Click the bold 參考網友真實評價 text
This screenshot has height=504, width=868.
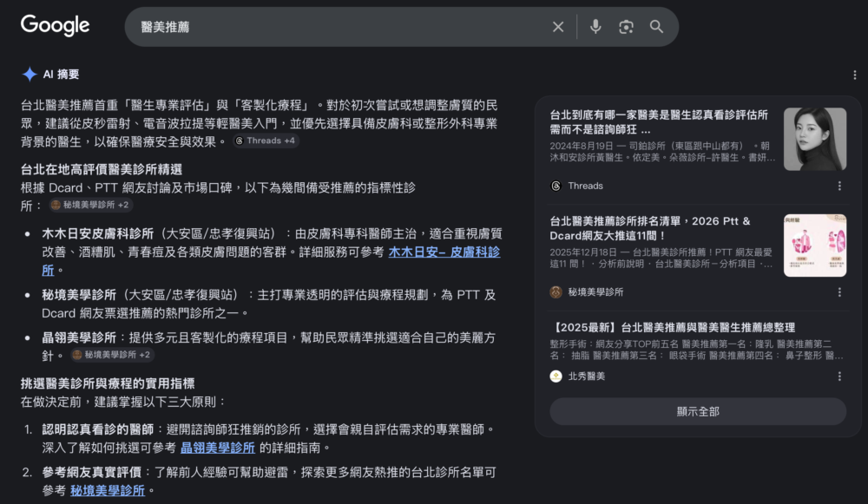pos(91,473)
